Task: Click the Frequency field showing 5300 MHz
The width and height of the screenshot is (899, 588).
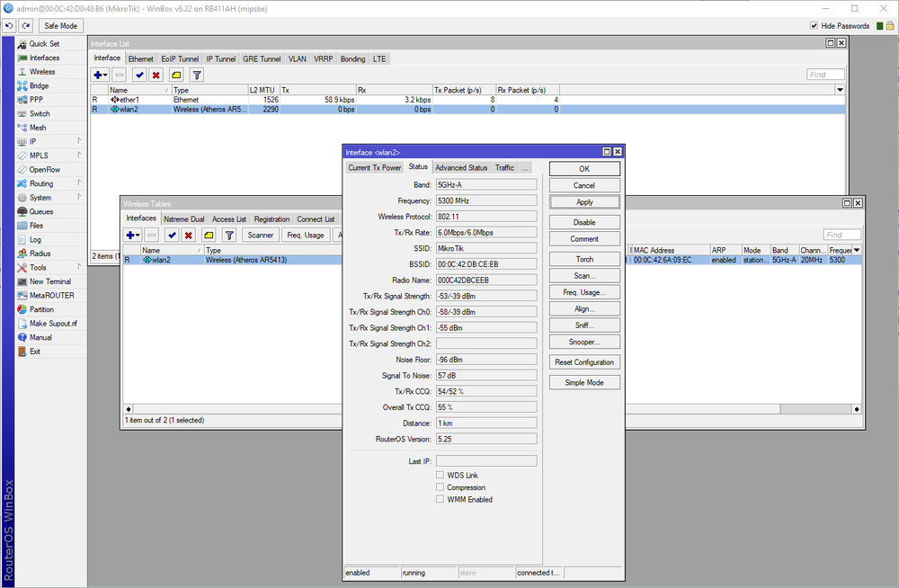Action: [x=486, y=200]
